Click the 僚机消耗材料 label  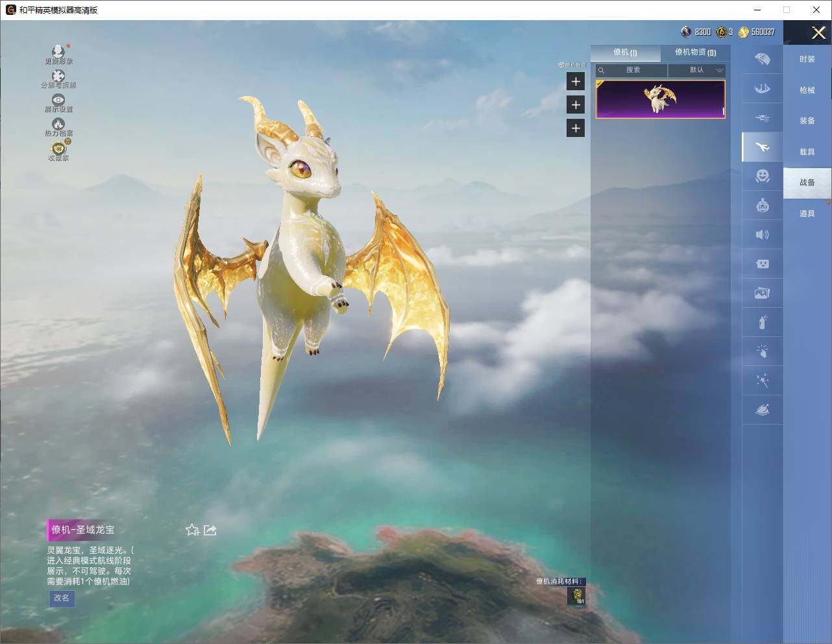click(x=559, y=582)
